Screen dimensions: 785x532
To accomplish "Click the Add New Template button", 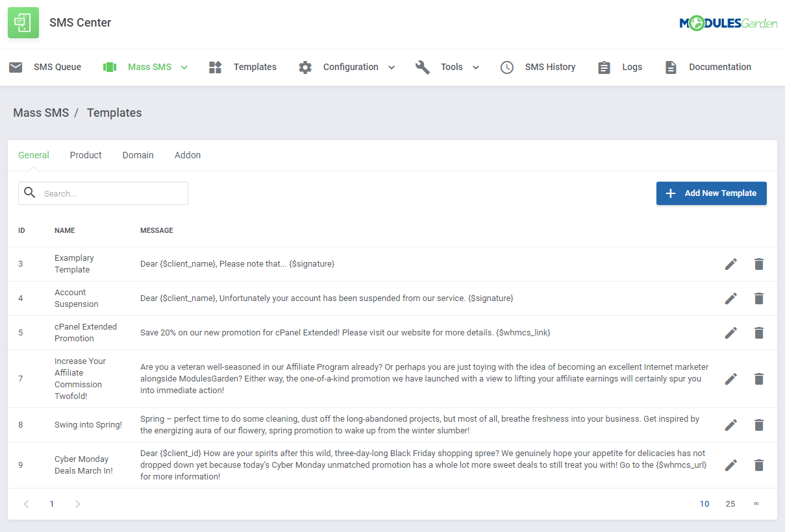I will pyautogui.click(x=711, y=193).
